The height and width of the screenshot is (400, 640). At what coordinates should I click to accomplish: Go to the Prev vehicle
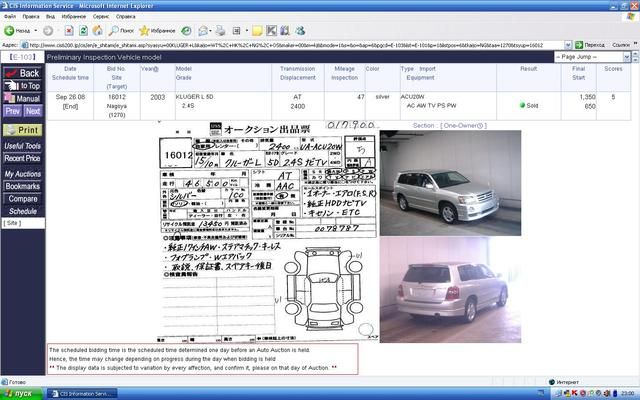(13, 111)
